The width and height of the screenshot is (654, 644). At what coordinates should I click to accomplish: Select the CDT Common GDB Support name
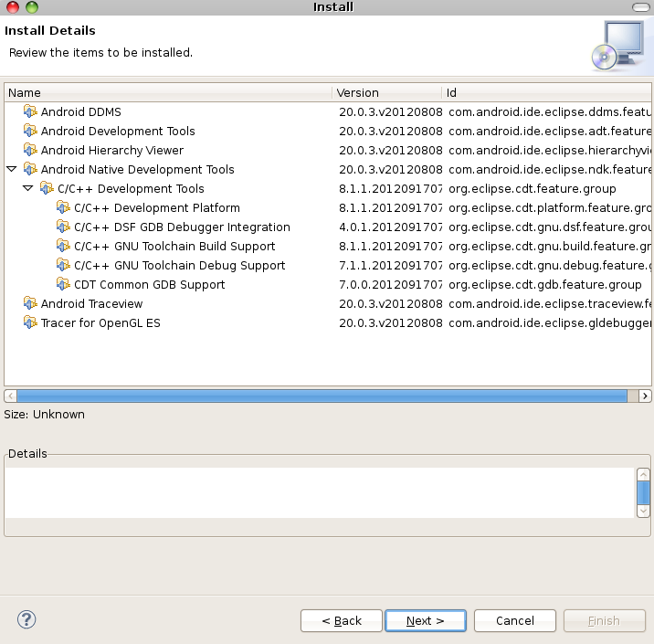[x=150, y=284]
